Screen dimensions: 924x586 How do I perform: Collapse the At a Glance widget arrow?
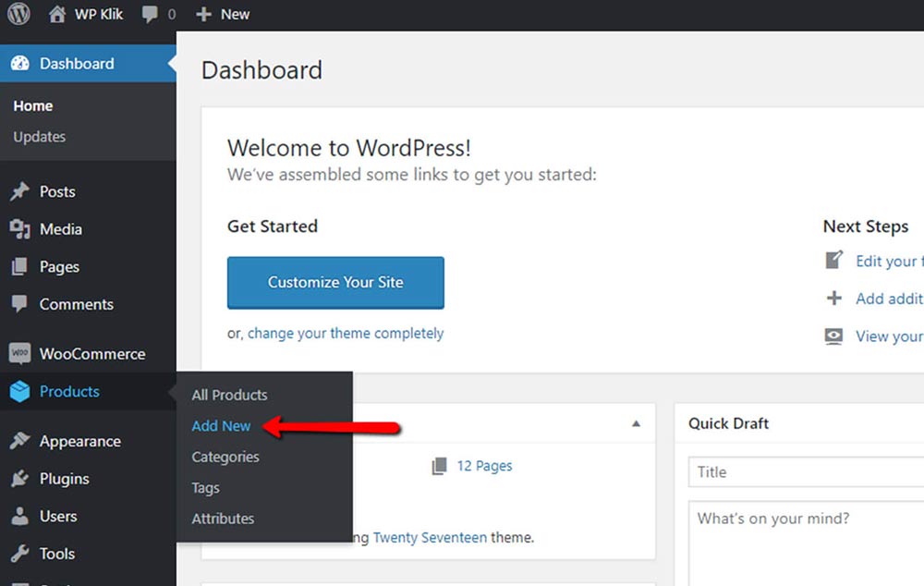636,423
